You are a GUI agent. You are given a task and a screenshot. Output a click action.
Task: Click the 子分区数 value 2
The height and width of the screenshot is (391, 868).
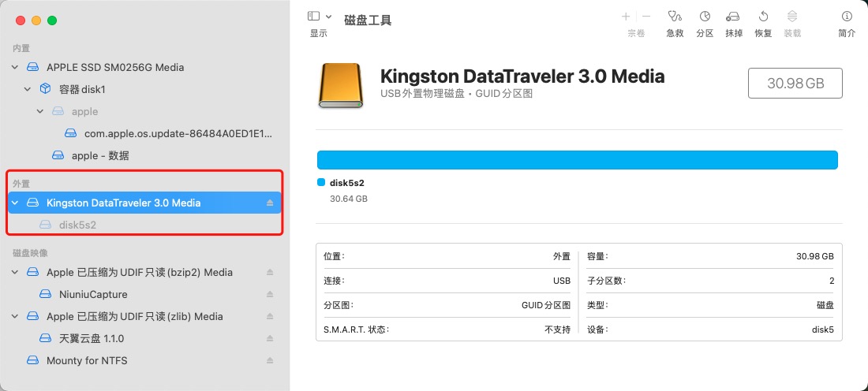[832, 281]
